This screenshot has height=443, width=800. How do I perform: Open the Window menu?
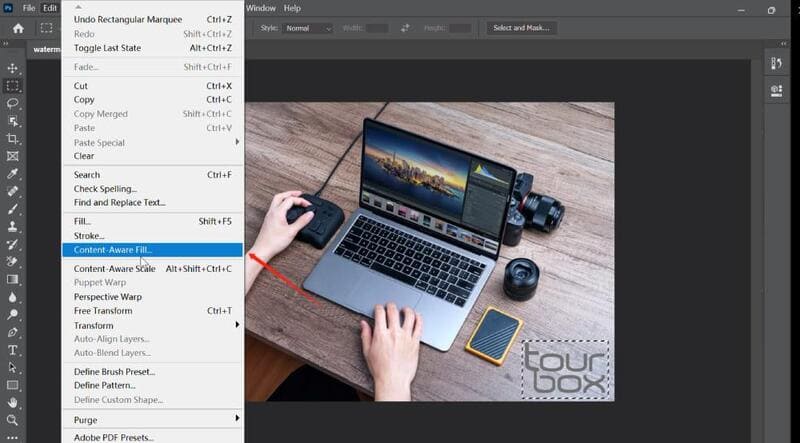(x=261, y=8)
